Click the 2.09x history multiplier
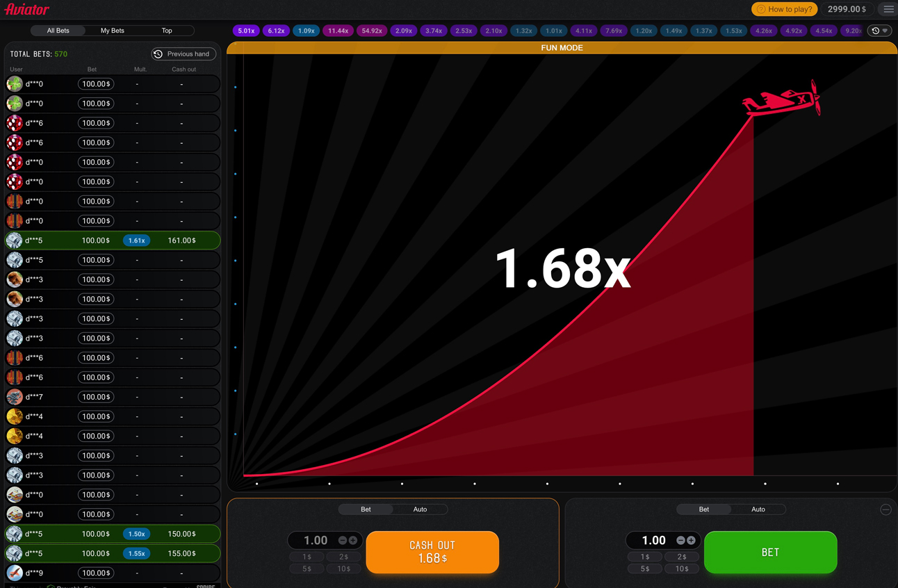The height and width of the screenshot is (588, 898). tap(404, 31)
